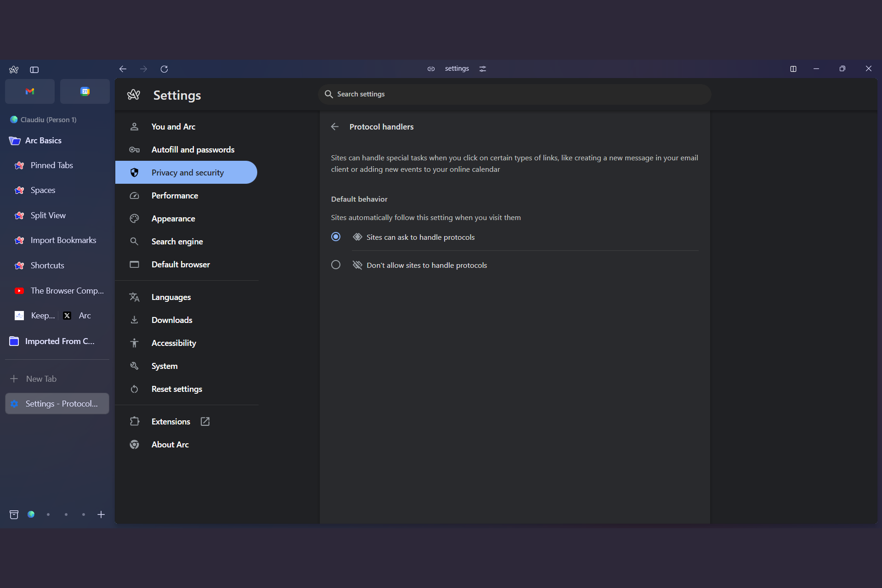The width and height of the screenshot is (882, 588).
Task: Expand the Performance settings section
Action: pos(175,196)
